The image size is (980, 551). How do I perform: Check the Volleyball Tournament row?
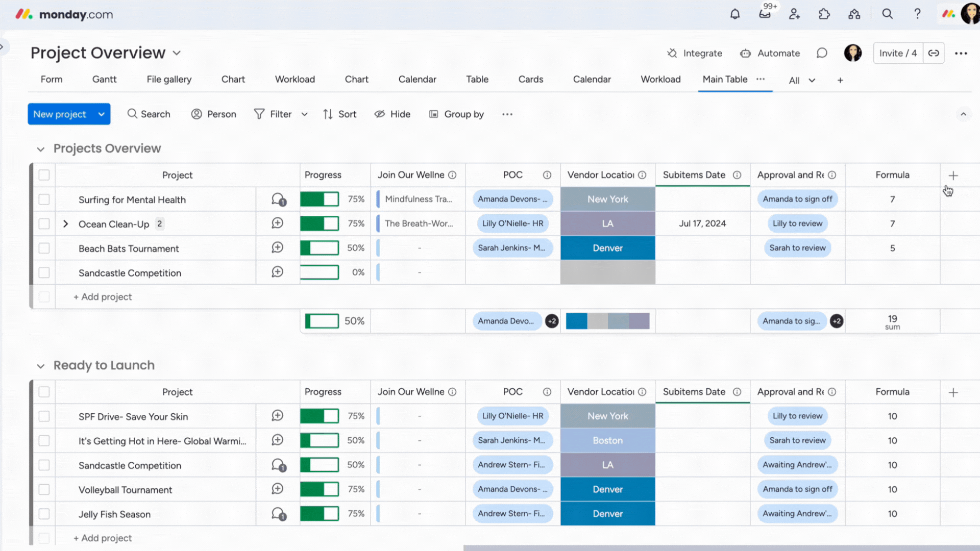pyautogui.click(x=44, y=490)
